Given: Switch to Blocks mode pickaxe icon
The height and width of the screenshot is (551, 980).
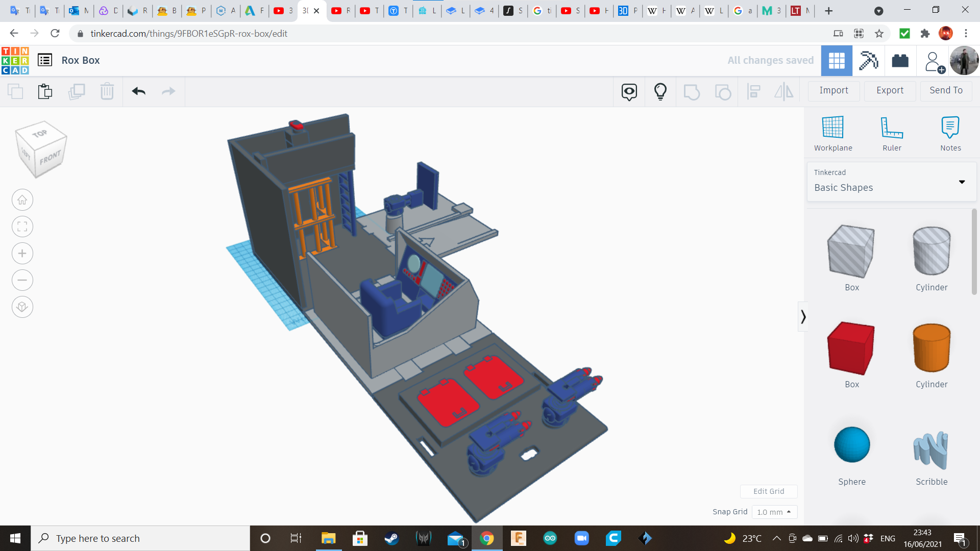Looking at the screenshot, I should coord(868,61).
